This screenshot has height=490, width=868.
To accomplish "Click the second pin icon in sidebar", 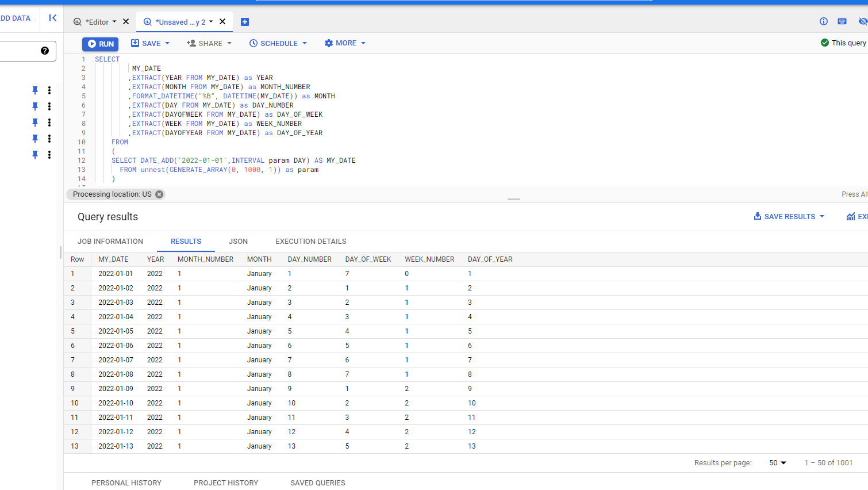I will (x=35, y=106).
